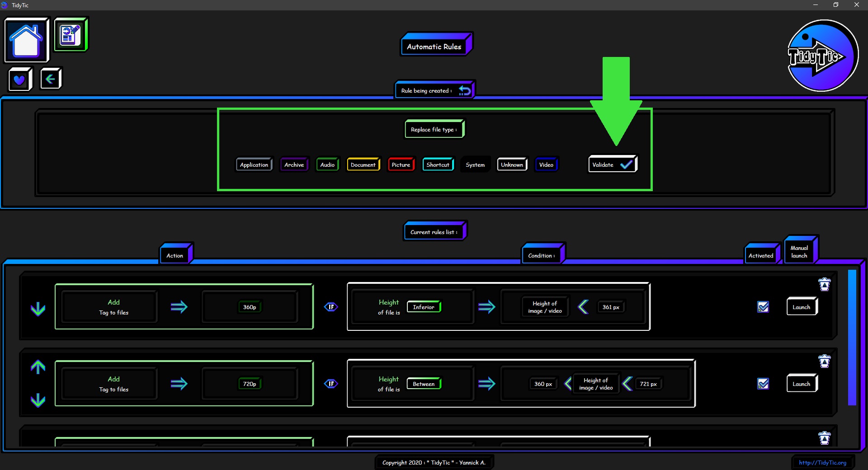Image resolution: width=868 pixels, height=470 pixels.
Task: Move the 360p rule down
Action: (x=38, y=308)
